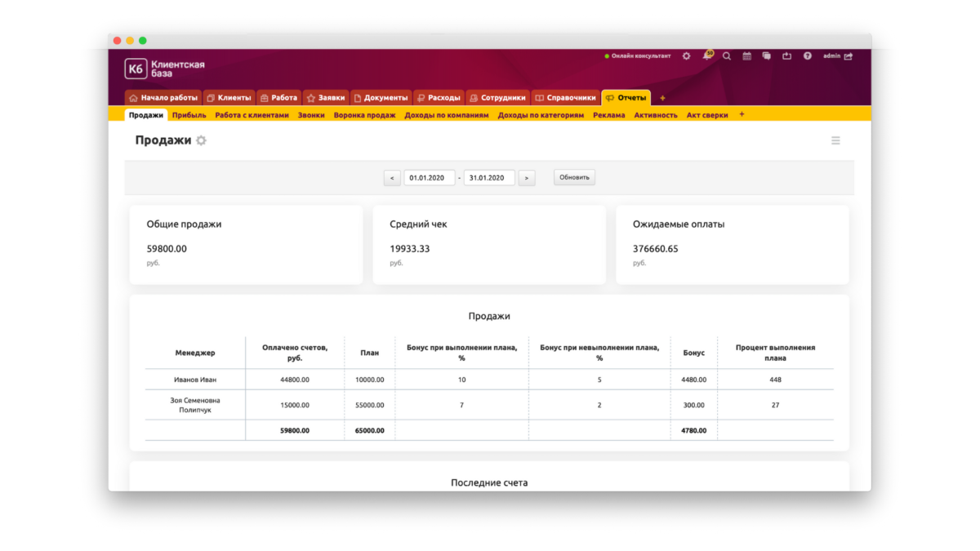Viewport: 980px width, 551px height.
Task: Click Иванов Иван in the table
Action: click(x=195, y=380)
